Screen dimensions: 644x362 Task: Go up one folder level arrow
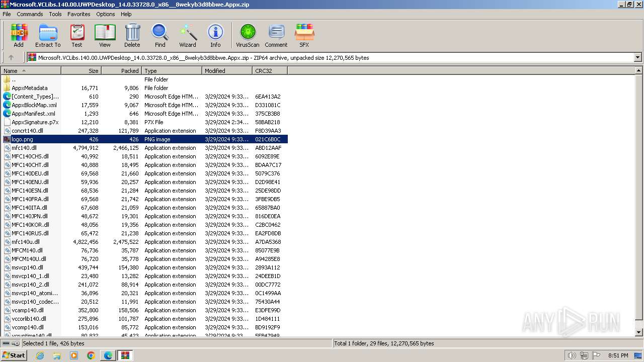pyautogui.click(x=11, y=58)
